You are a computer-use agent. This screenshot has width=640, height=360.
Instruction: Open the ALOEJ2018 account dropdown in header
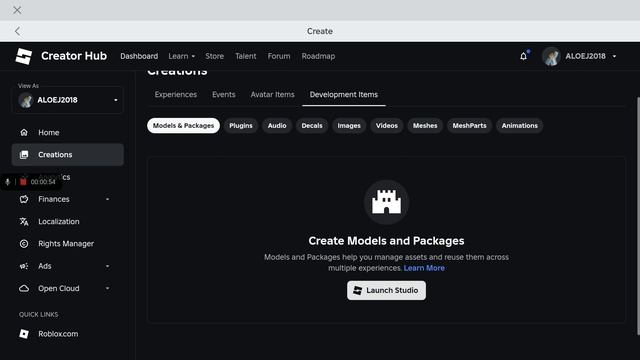click(614, 56)
